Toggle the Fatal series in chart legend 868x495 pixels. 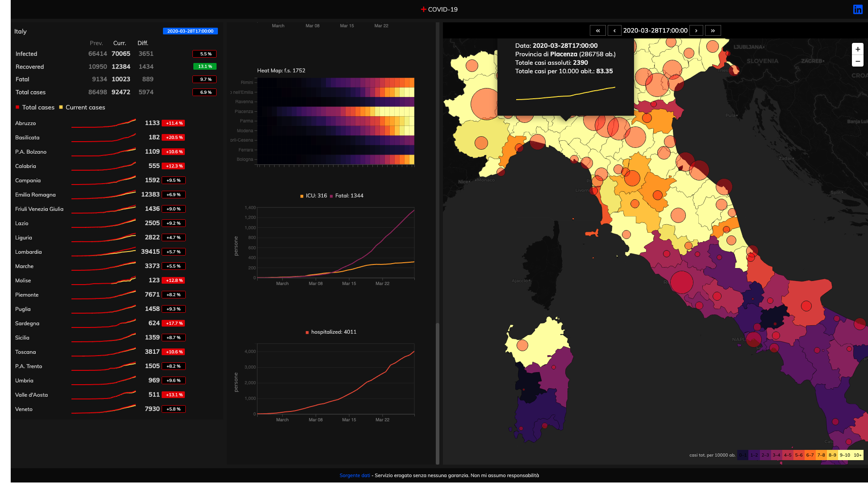click(346, 196)
